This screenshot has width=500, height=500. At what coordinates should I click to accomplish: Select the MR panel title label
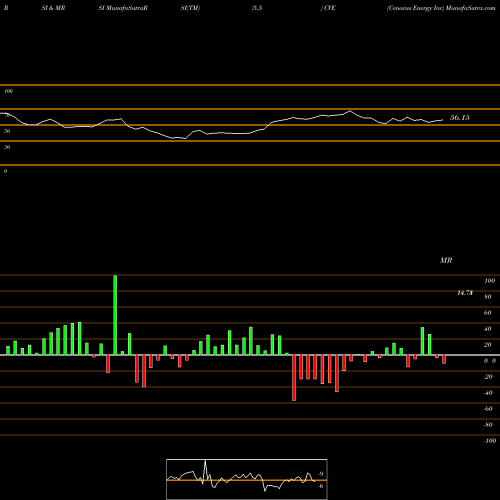tap(446, 260)
